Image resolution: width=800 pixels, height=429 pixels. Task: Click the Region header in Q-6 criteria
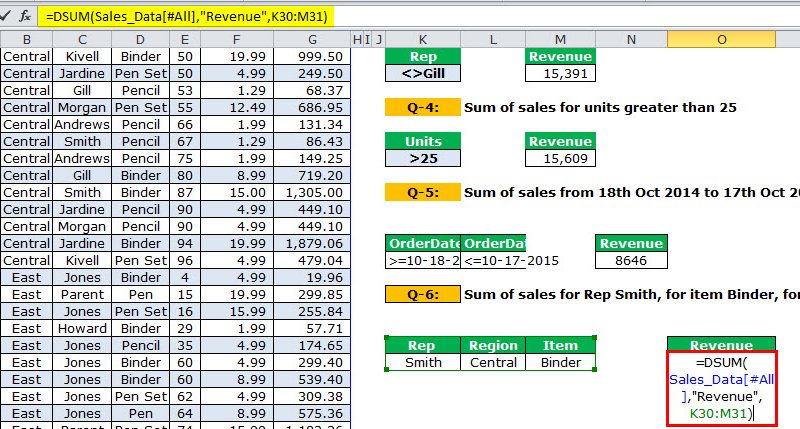click(493, 345)
